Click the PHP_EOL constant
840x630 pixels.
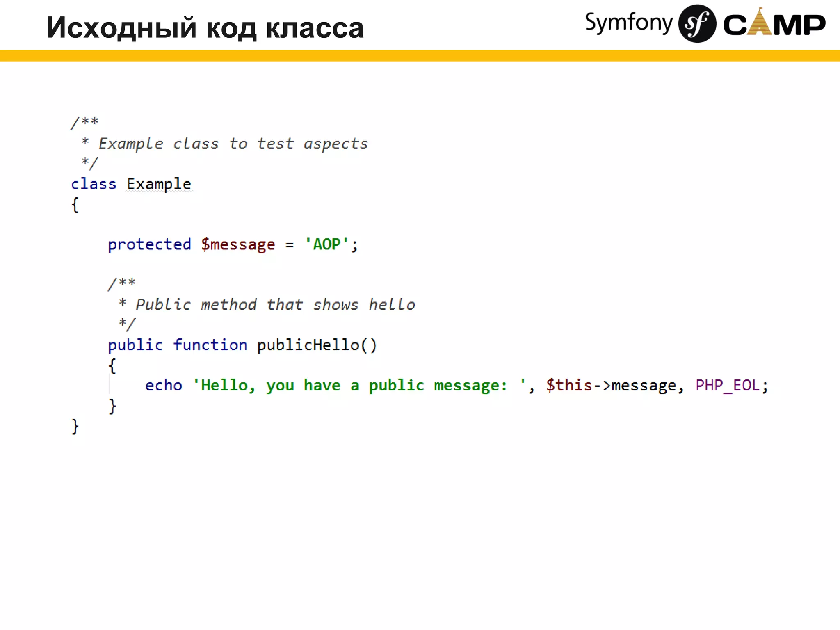coord(728,385)
